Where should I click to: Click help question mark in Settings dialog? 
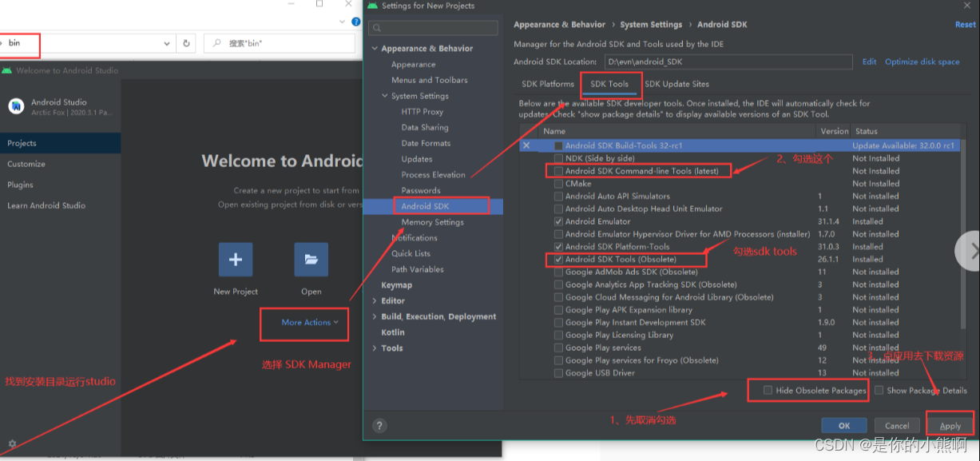[379, 426]
